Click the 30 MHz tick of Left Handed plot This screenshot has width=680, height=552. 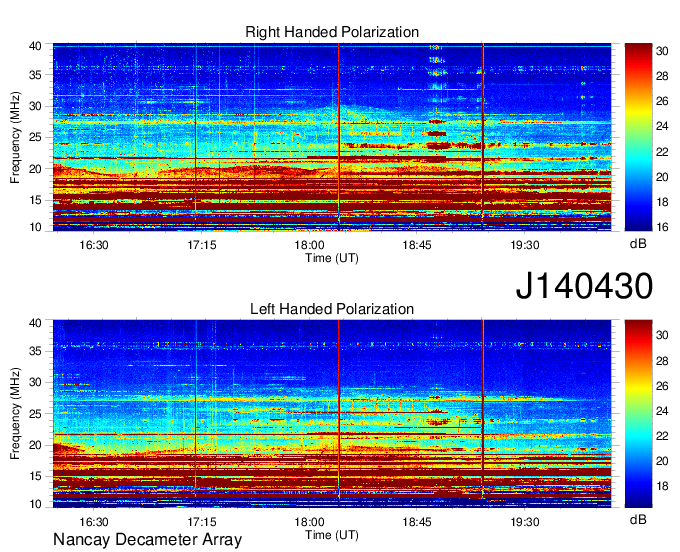35,382
